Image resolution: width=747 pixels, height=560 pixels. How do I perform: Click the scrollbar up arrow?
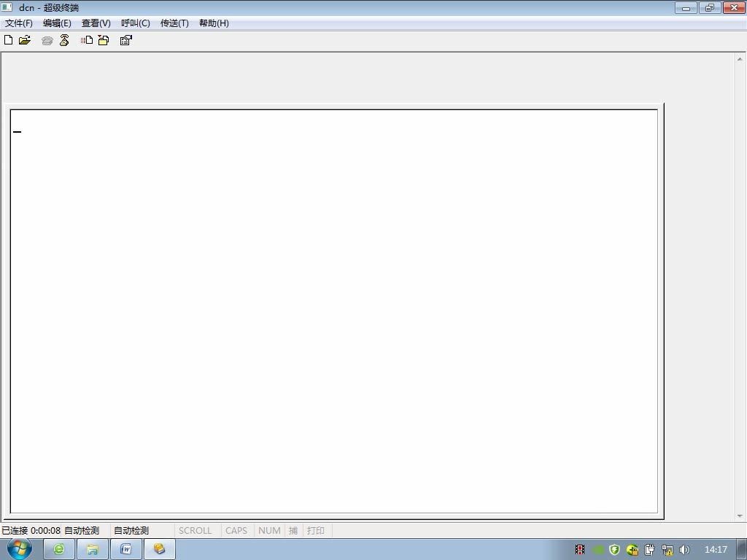(740, 59)
